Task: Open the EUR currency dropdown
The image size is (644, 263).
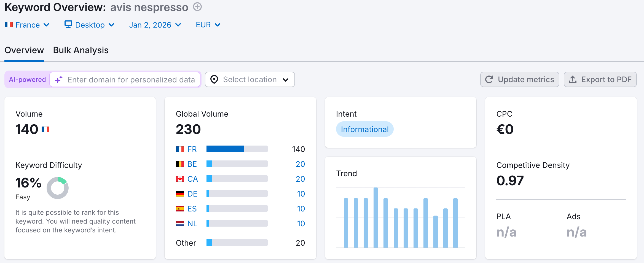Action: pyautogui.click(x=207, y=25)
